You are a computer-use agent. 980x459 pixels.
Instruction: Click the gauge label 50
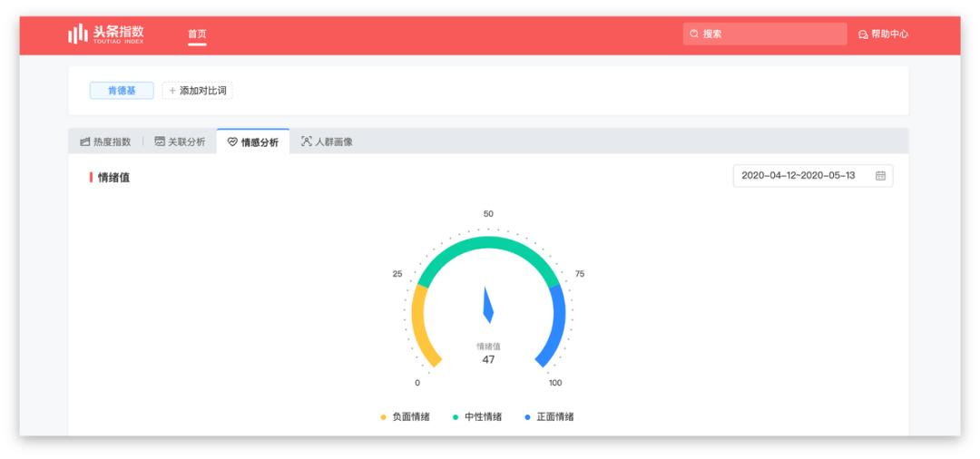point(488,214)
